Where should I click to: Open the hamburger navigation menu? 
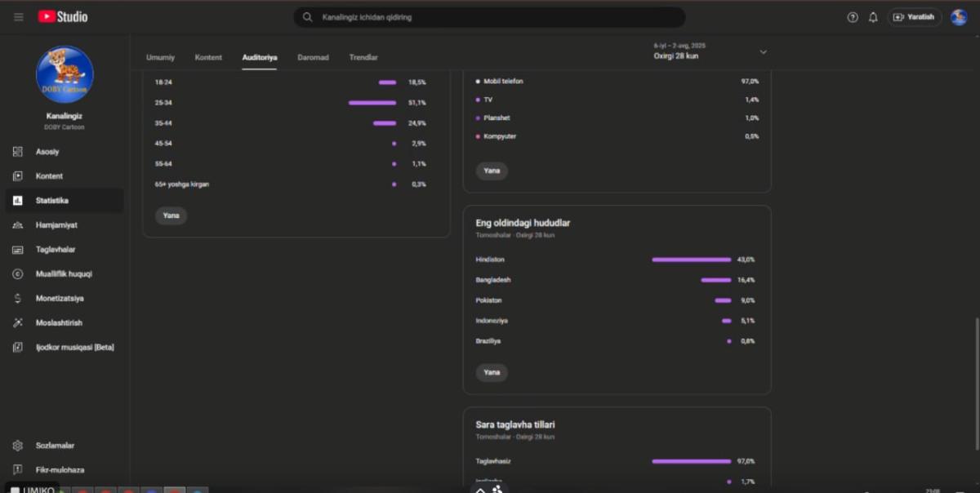[x=19, y=17]
